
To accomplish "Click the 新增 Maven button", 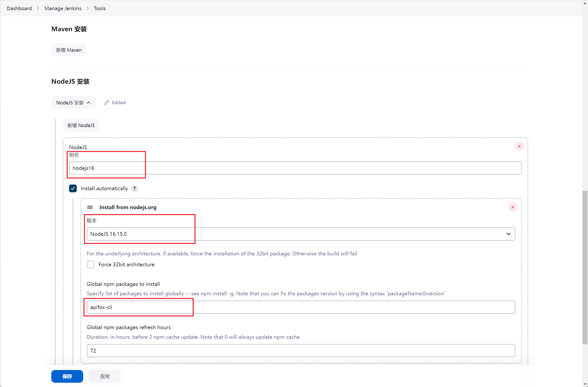I will [x=69, y=50].
